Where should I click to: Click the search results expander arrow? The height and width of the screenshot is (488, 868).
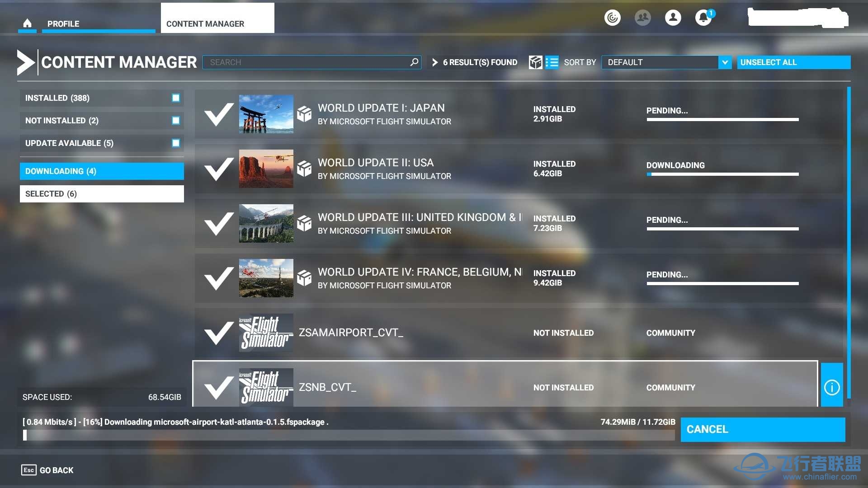pos(434,62)
